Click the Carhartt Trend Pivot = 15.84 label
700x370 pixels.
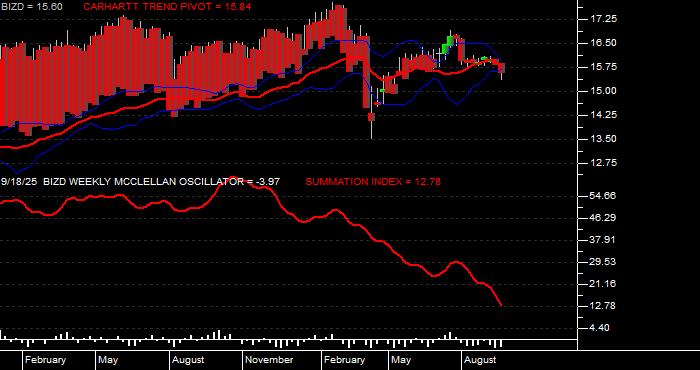167,7
